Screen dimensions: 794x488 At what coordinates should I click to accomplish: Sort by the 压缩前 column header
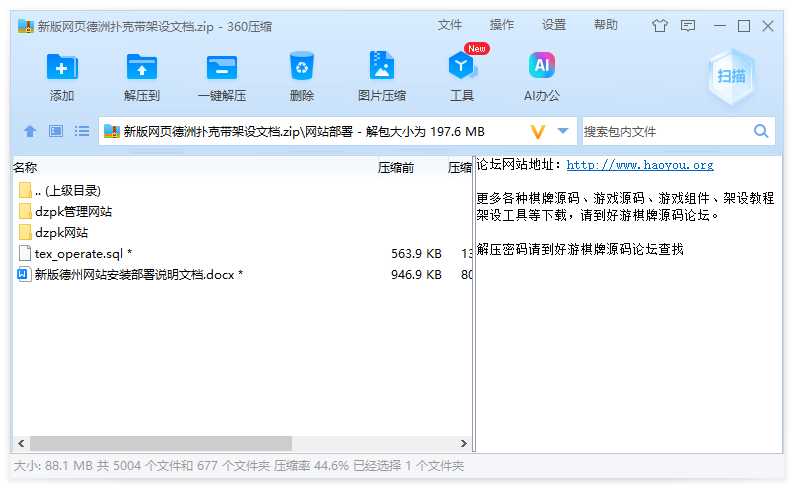click(395, 168)
